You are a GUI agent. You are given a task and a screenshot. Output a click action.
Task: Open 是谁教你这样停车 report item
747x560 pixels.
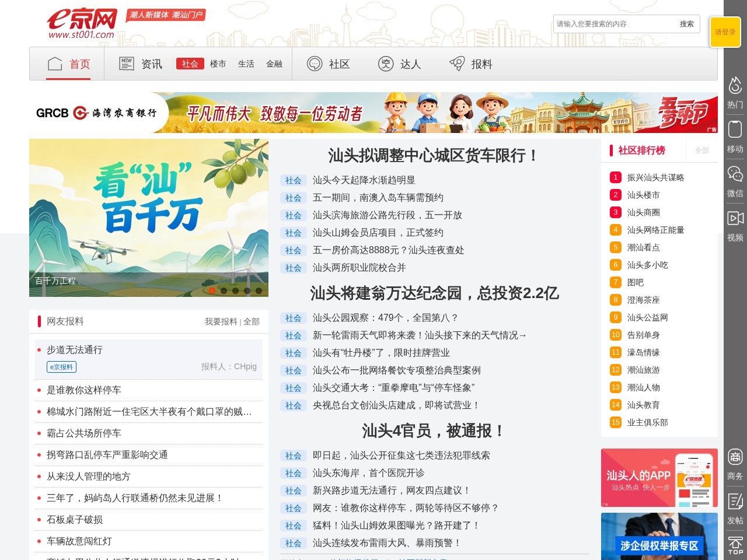[x=84, y=390]
